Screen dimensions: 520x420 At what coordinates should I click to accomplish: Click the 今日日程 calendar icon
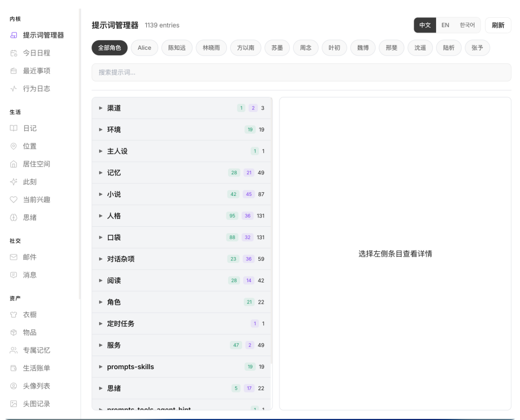point(14,53)
